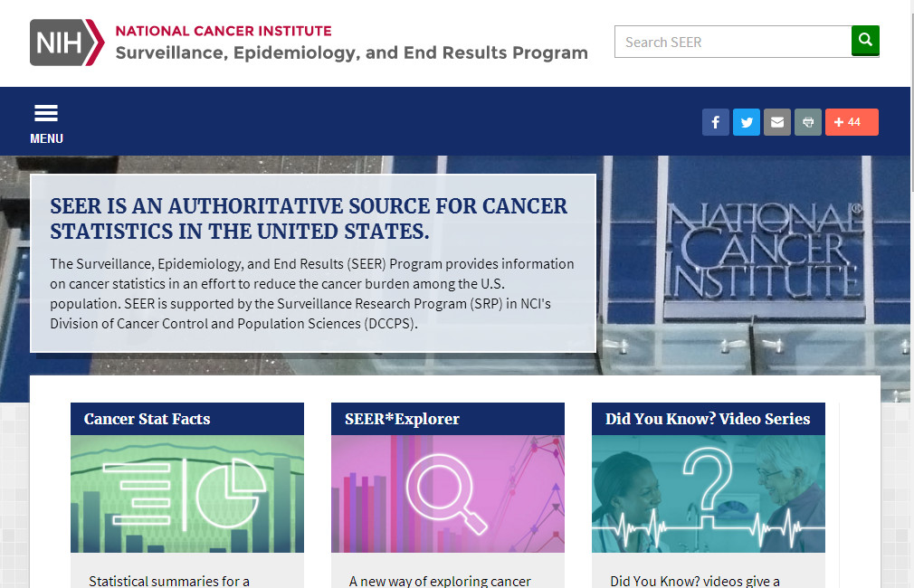The image size is (914, 588).
Task: Click 'Did You Know? videos give a' text
Action: click(695, 581)
